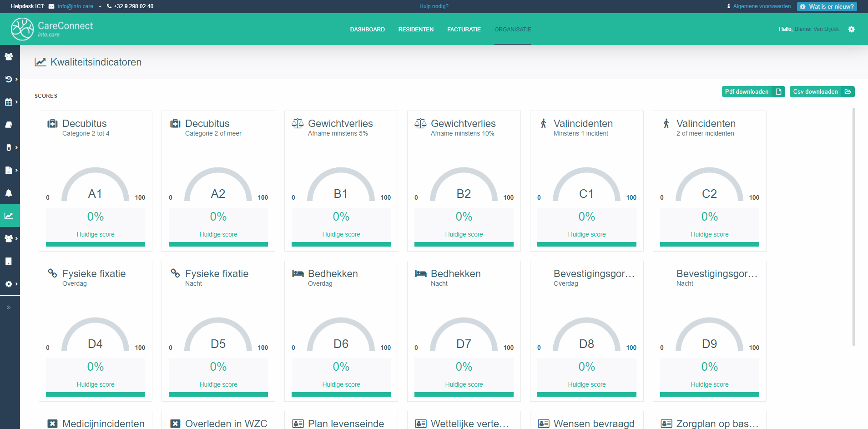Click the 'Wat is er nieuw?' button
Viewport: 868px width, 429px height.
pos(827,6)
